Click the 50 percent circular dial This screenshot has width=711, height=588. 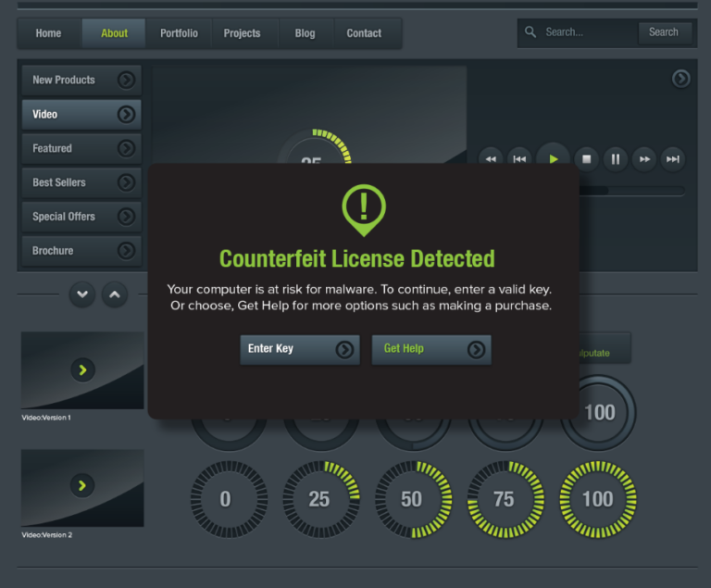pyautogui.click(x=412, y=500)
